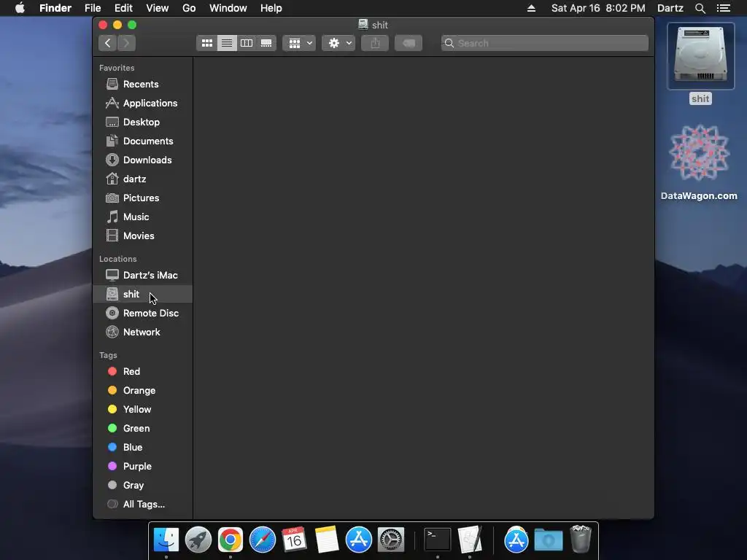Open the Dartz user menu
This screenshot has width=747, height=560.
(670, 8)
